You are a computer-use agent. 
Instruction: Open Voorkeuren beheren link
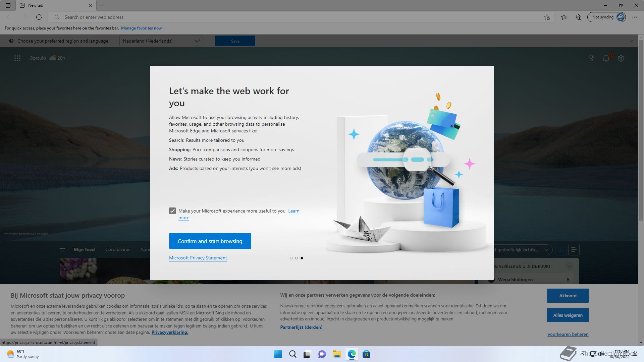[568, 334]
